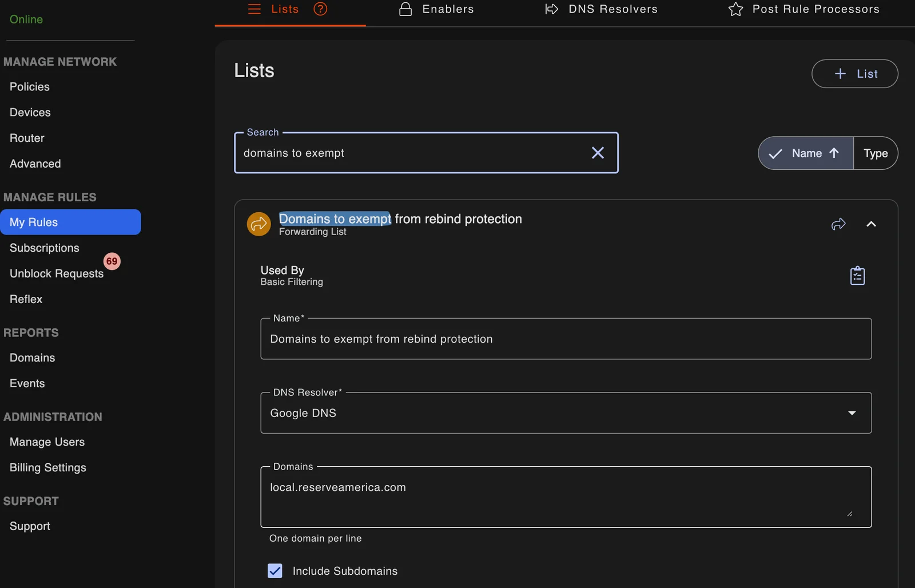
Task: Click the Name field of the list
Action: click(x=566, y=339)
